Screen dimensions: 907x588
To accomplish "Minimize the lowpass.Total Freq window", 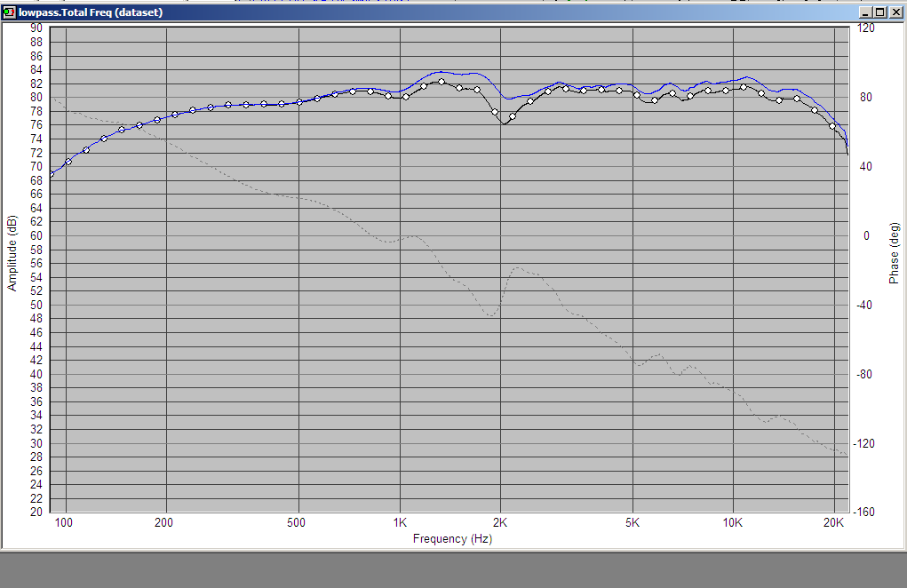I will (866, 12).
